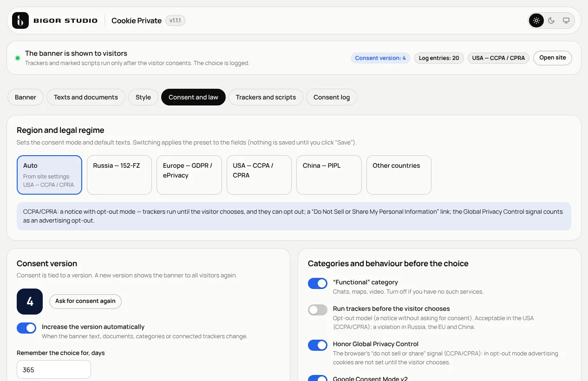Viewport: 588px width, 381px height.
Task: Click the BIGOR STUDIO brand name
Action: 65,20
